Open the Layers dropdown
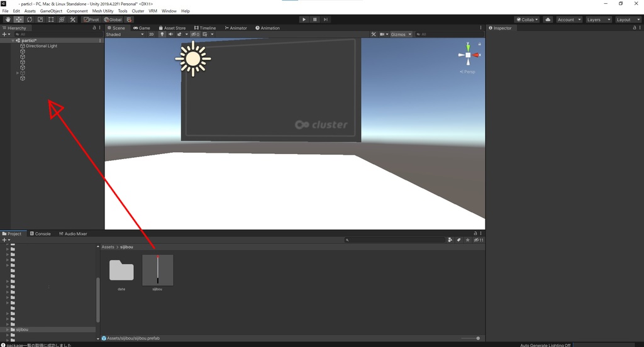The height and width of the screenshot is (347, 644). [599, 19]
